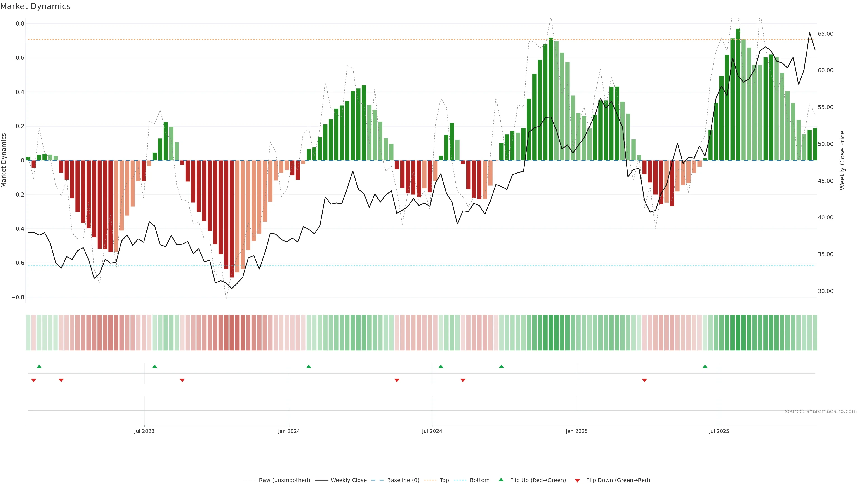Click the 65.00 label on right price axis
The height and width of the screenshot is (488, 868).
point(825,34)
